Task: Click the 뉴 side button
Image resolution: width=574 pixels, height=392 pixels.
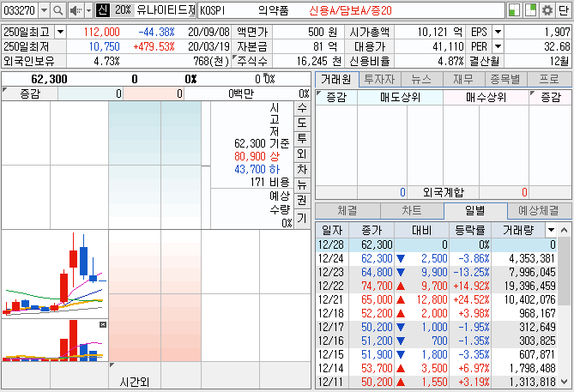Action: 302,184
